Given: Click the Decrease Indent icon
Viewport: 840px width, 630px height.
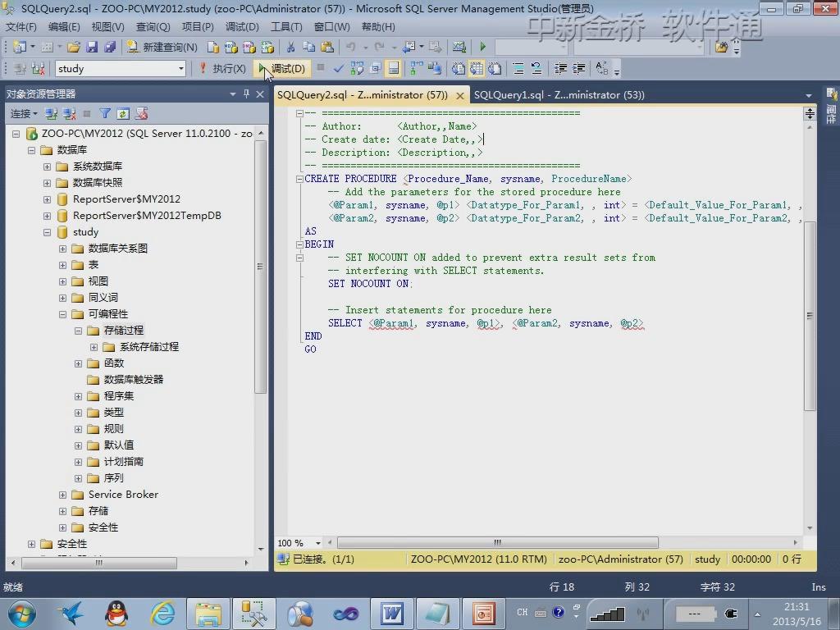Looking at the screenshot, I should pyautogui.click(x=560, y=69).
